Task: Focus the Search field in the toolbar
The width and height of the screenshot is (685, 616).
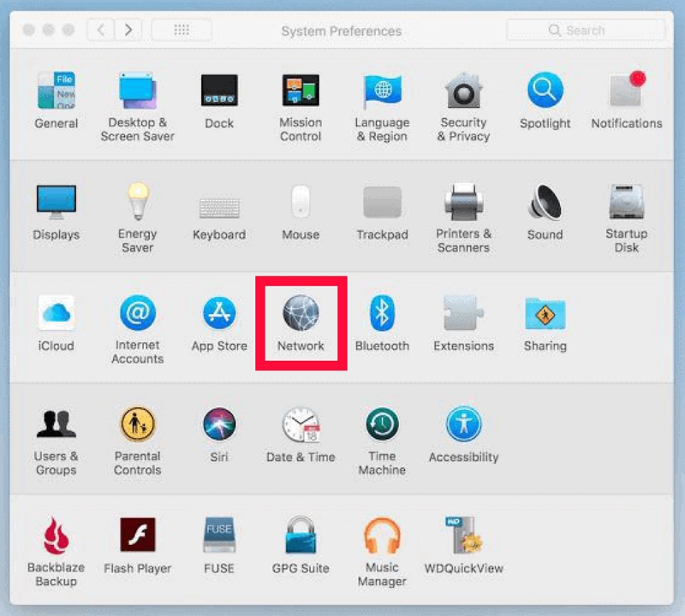Action: coord(586,30)
